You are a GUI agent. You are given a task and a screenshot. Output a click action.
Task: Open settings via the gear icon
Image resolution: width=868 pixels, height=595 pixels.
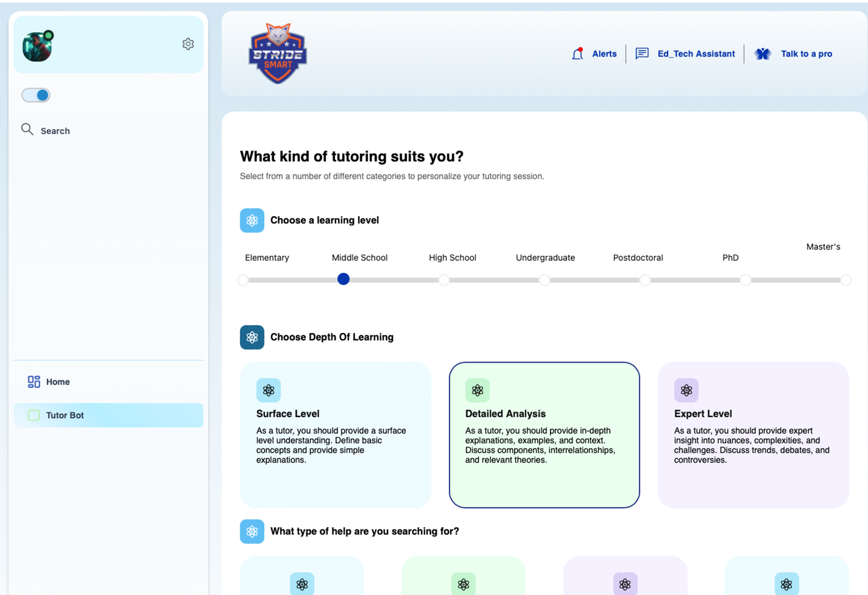(x=188, y=44)
